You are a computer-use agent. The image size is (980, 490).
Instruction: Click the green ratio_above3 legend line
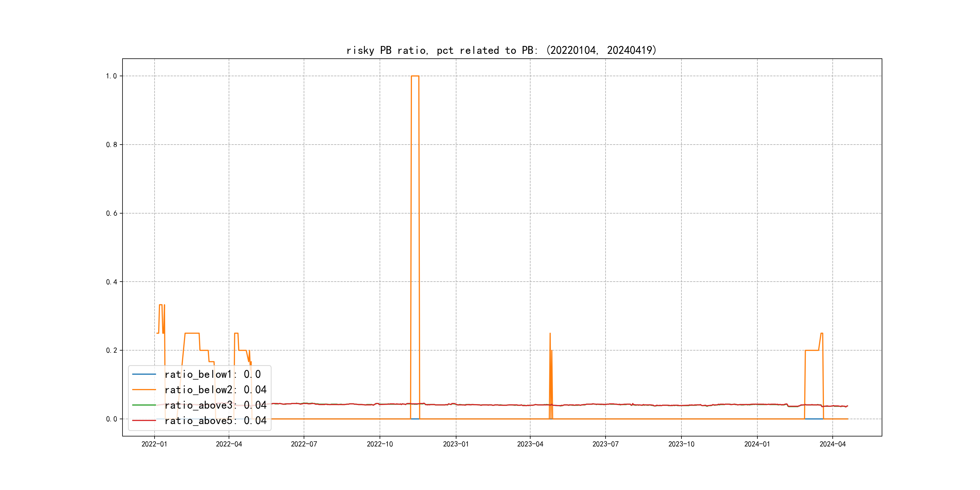click(x=144, y=405)
